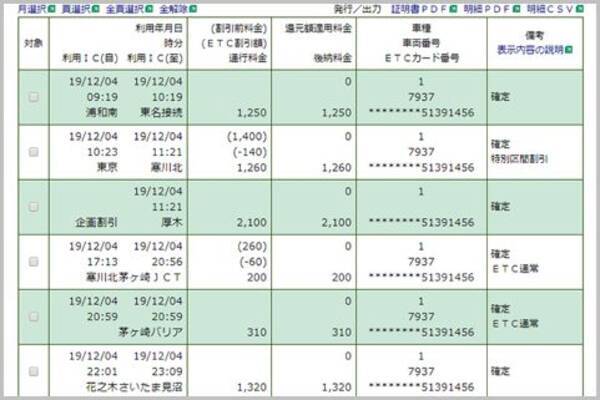Image resolution: width=600 pixels, height=400 pixels.
Task: Open 明細PDF output link
Action: [x=487, y=9]
